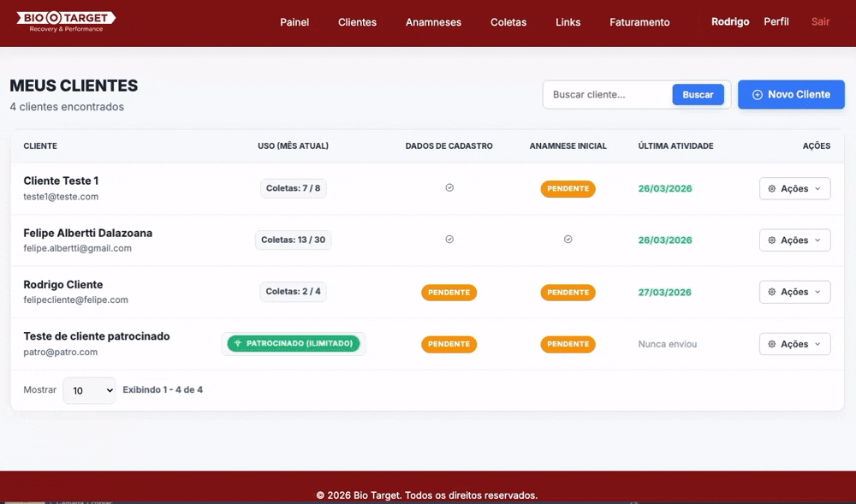Expand the Ações menu for Felipe Albertti Dalazoana

(x=794, y=240)
